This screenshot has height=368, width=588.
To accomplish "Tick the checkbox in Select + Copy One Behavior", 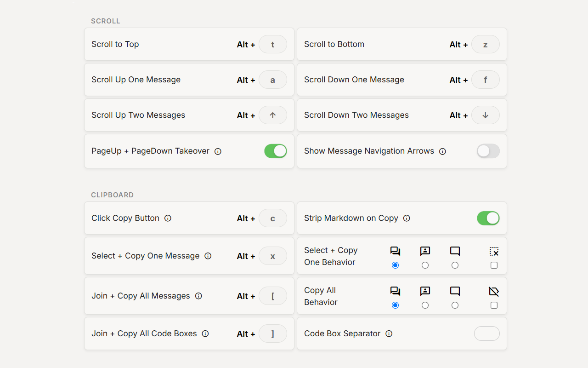I will pyautogui.click(x=494, y=265).
